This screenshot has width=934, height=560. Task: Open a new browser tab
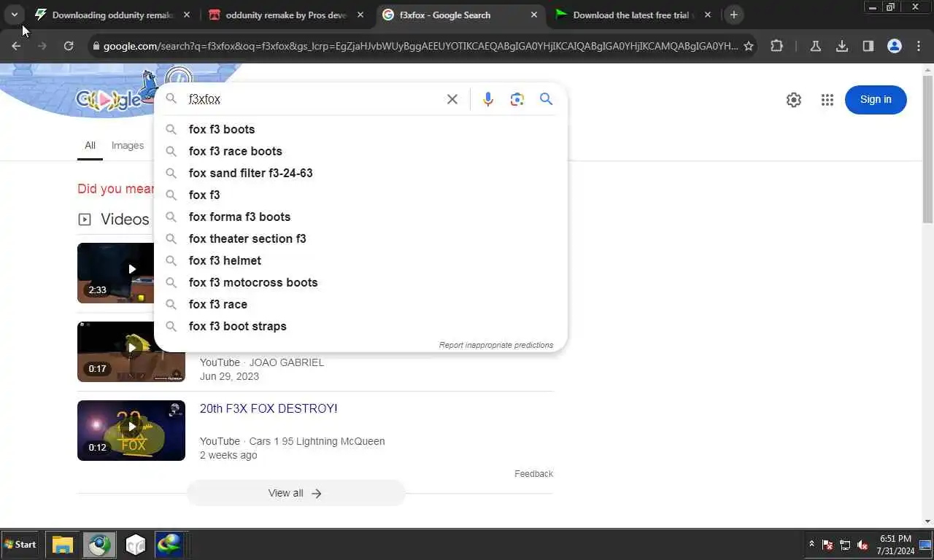[x=734, y=15]
